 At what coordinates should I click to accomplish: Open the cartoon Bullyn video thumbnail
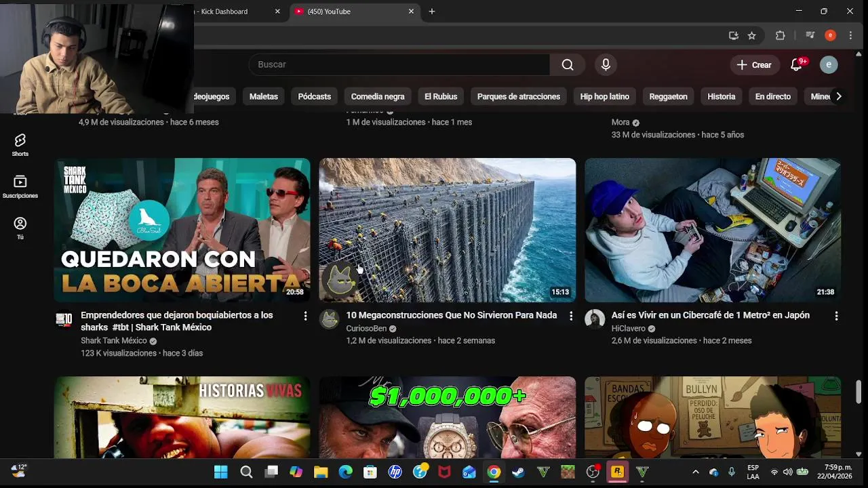(x=713, y=418)
